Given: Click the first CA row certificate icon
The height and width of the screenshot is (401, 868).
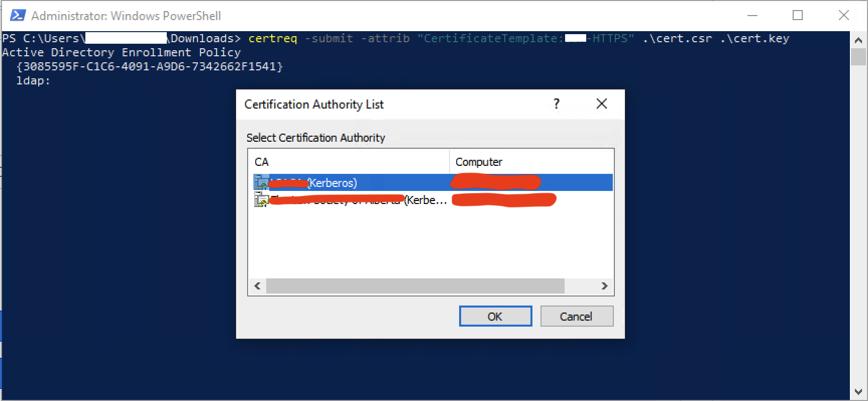Looking at the screenshot, I should coord(261,182).
